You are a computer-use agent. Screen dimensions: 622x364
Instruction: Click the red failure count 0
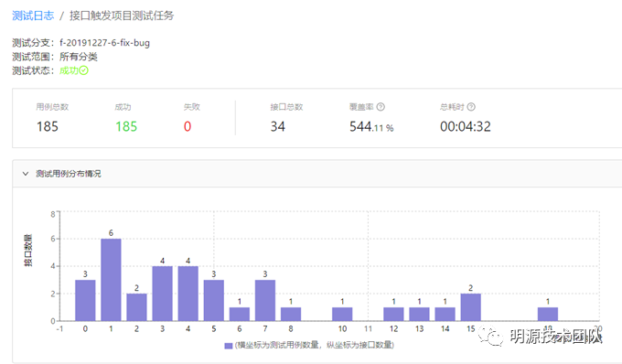coord(188,126)
